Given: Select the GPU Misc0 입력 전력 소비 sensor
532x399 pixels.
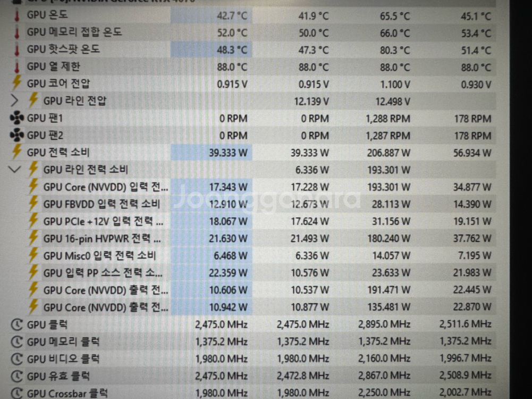Looking at the screenshot, I should 99,256.
